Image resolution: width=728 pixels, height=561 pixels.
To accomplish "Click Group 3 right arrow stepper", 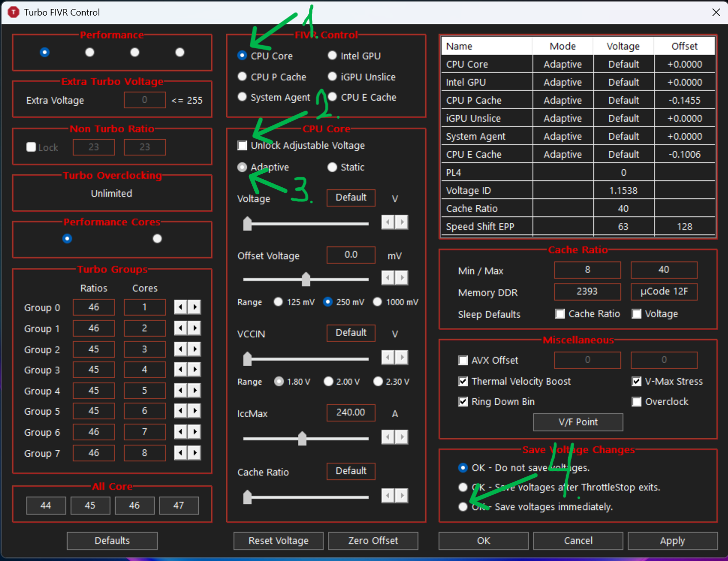I will click(194, 370).
